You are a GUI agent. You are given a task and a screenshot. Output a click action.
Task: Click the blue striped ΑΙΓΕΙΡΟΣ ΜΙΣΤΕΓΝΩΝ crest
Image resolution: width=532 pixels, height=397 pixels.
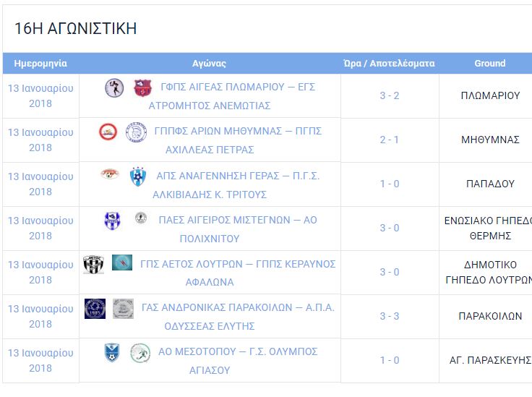(112, 221)
